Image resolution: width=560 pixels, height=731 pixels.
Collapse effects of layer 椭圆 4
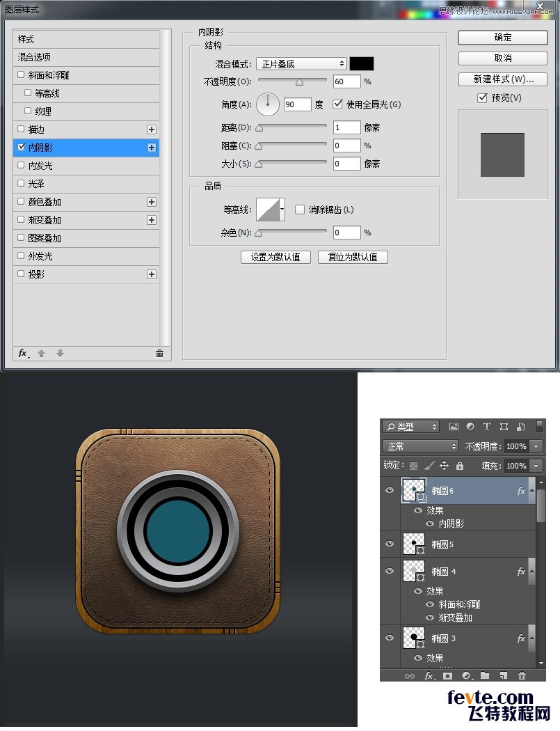click(531, 572)
